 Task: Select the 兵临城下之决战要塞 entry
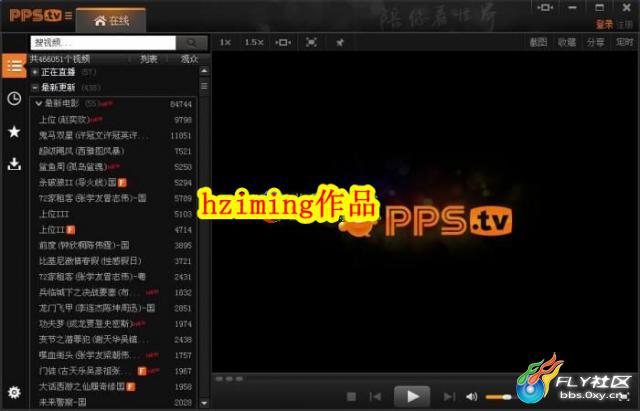(x=115, y=292)
